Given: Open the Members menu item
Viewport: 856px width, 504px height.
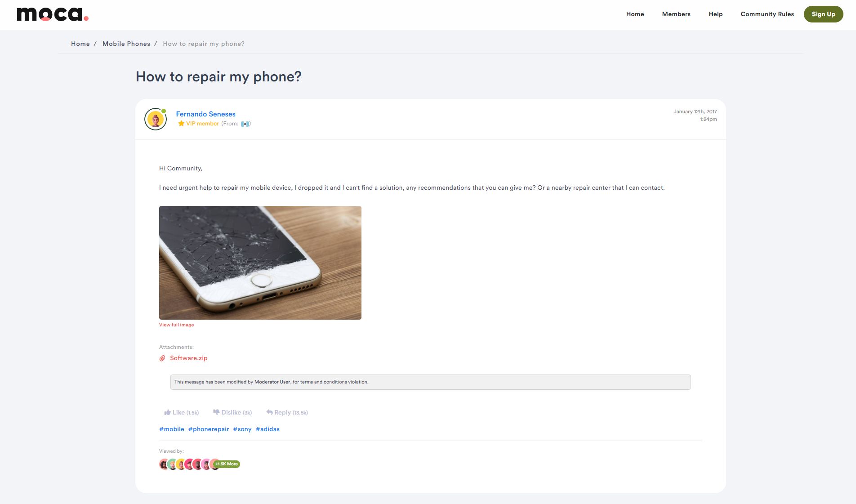Looking at the screenshot, I should pos(676,14).
